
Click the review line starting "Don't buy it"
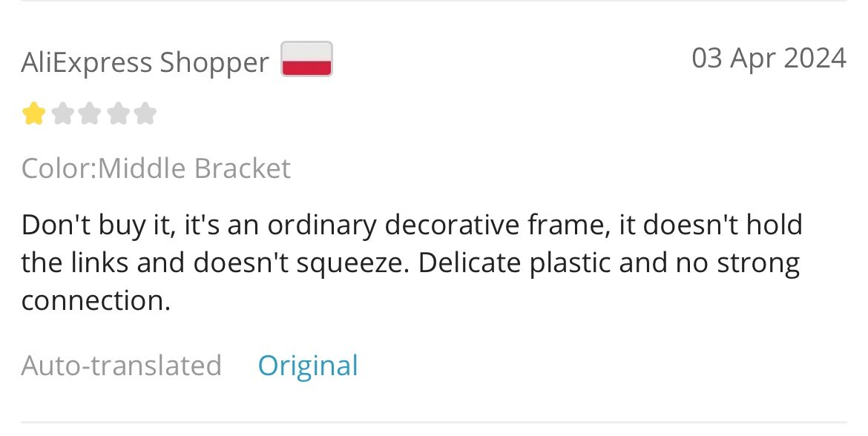click(412, 225)
